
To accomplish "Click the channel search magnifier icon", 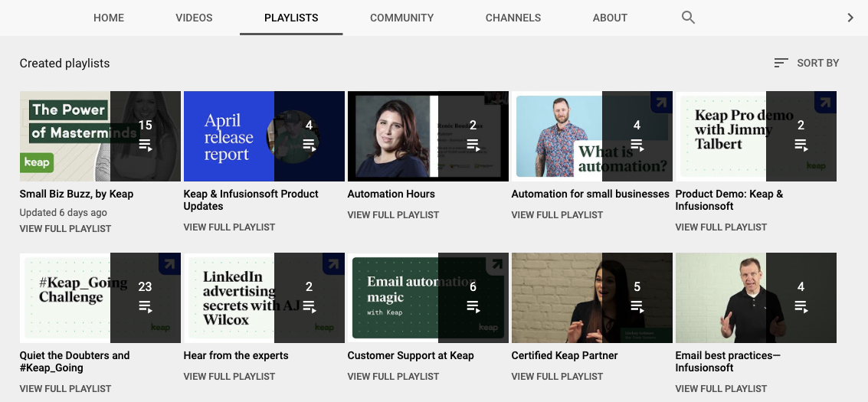I will point(688,18).
